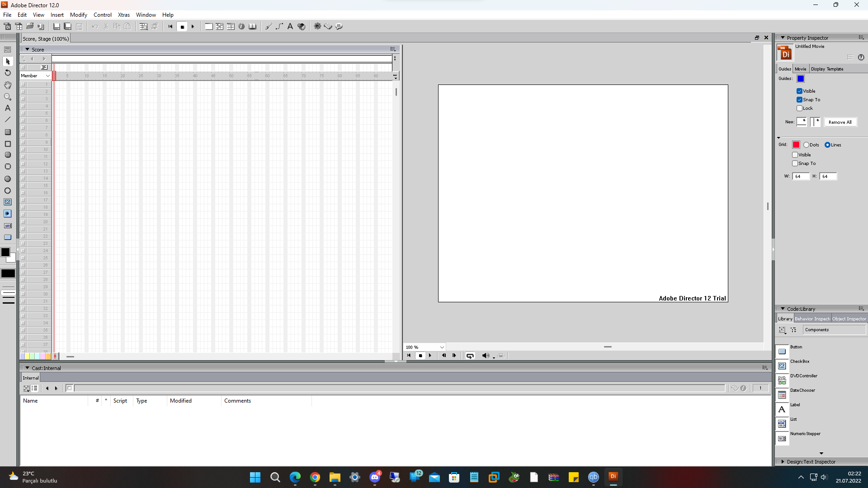Image resolution: width=868 pixels, height=488 pixels.
Task: Enable the Lock checkbox for guides
Action: [800, 108]
